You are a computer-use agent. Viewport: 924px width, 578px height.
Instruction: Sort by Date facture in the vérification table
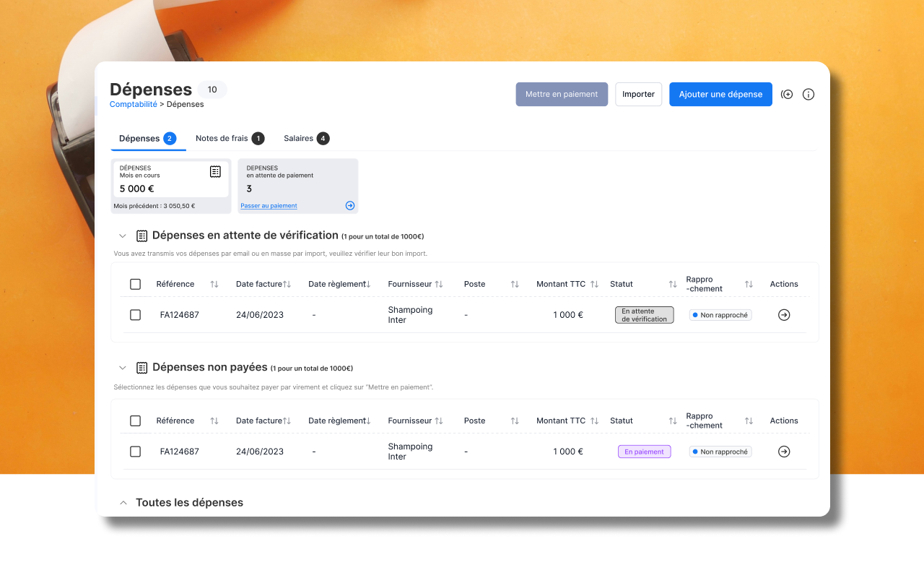[287, 284]
